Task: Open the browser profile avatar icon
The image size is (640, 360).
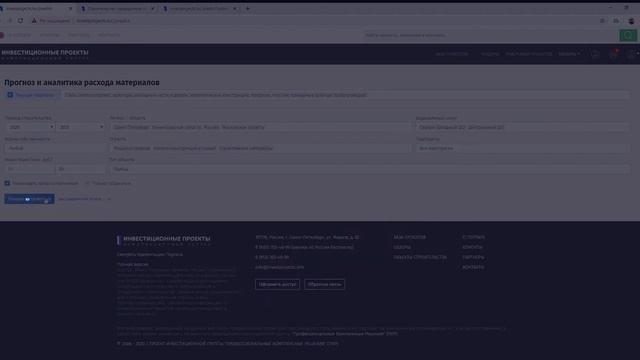Action: click(631, 21)
